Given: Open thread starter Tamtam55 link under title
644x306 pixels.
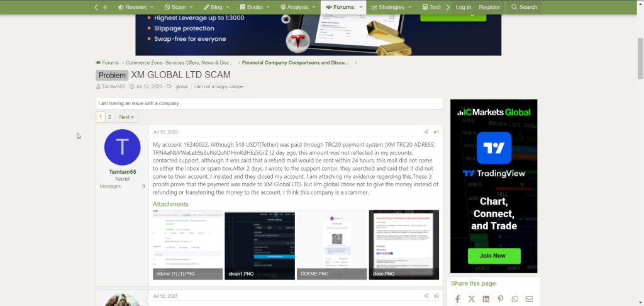Looking at the screenshot, I should click(x=113, y=87).
